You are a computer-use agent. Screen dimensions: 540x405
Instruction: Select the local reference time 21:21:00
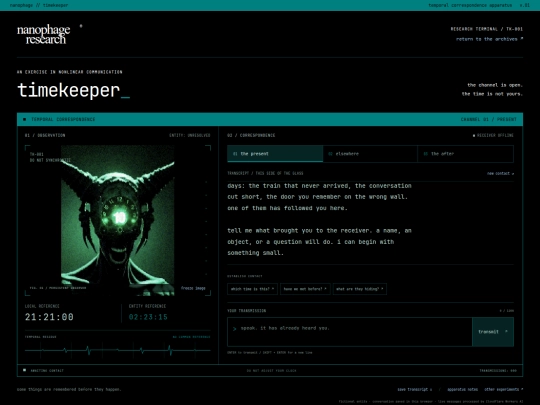(49, 317)
